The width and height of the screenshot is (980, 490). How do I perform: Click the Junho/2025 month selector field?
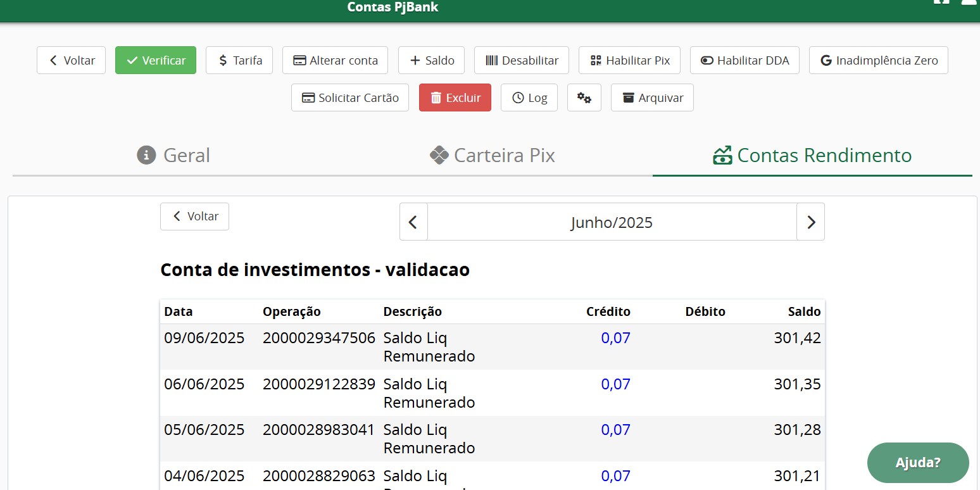(x=612, y=222)
